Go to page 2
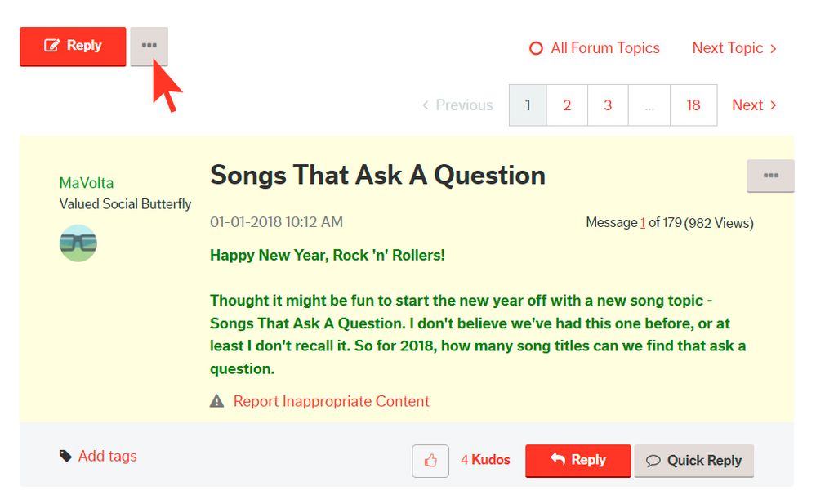This screenshot has width=816, height=504. [567, 105]
